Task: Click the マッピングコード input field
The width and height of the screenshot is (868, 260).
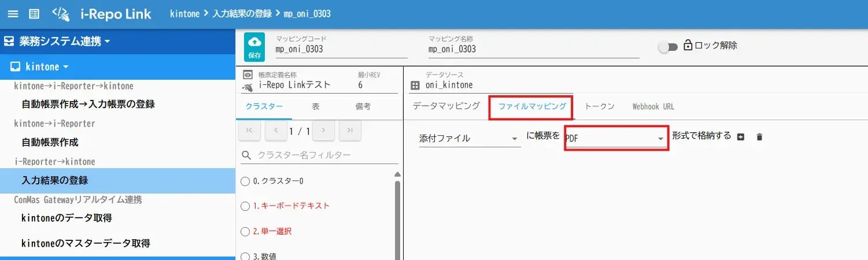Action: (341, 49)
